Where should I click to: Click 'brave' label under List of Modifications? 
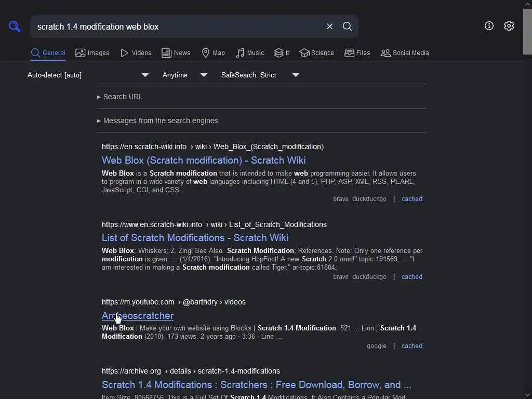341,277
